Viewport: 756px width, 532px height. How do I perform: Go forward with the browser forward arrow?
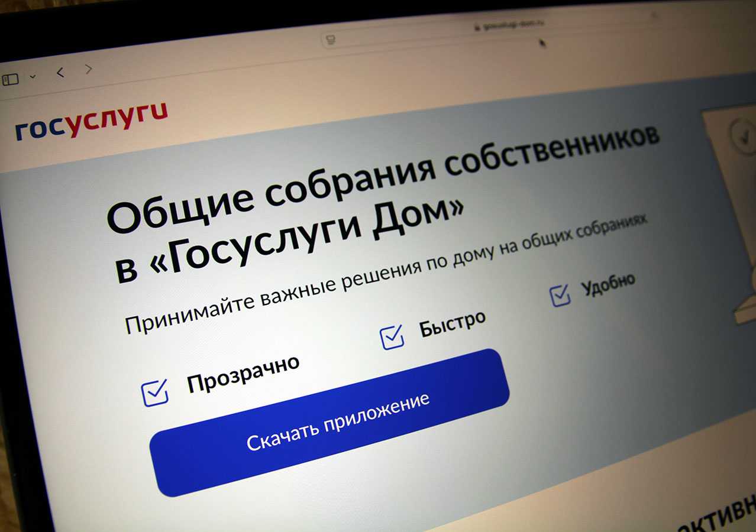[89, 69]
